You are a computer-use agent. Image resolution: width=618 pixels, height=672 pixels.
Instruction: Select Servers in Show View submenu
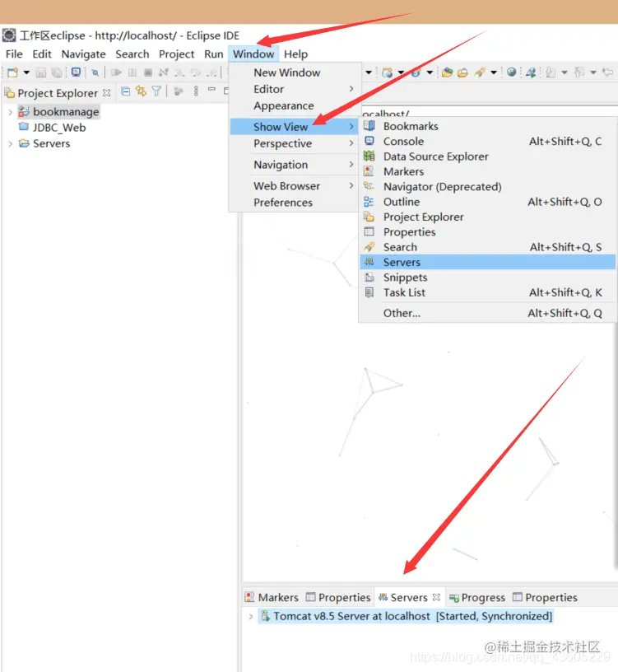[x=488, y=262]
